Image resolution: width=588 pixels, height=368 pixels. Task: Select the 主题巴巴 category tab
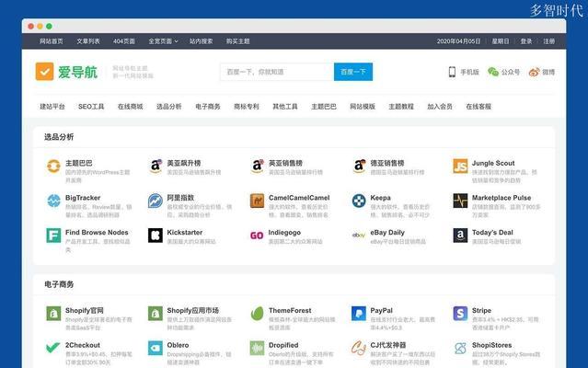324,107
